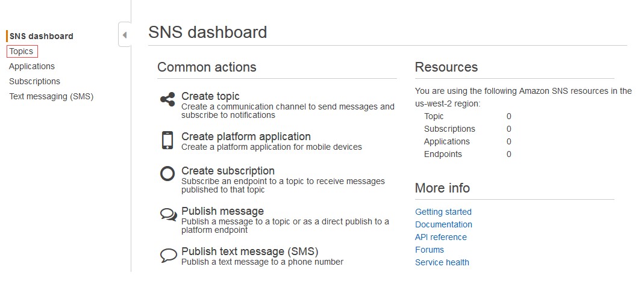Viewport: 644px width, 302px height.
Task: Click Create subscription action title
Action: [228, 171]
